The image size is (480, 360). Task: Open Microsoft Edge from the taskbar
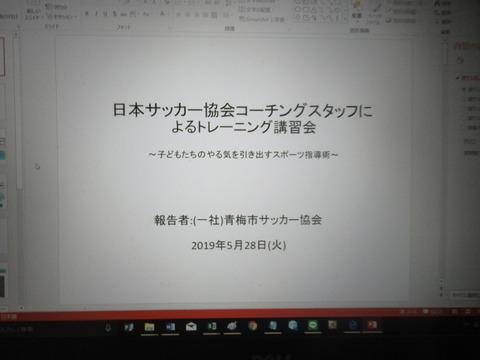(x=353, y=325)
